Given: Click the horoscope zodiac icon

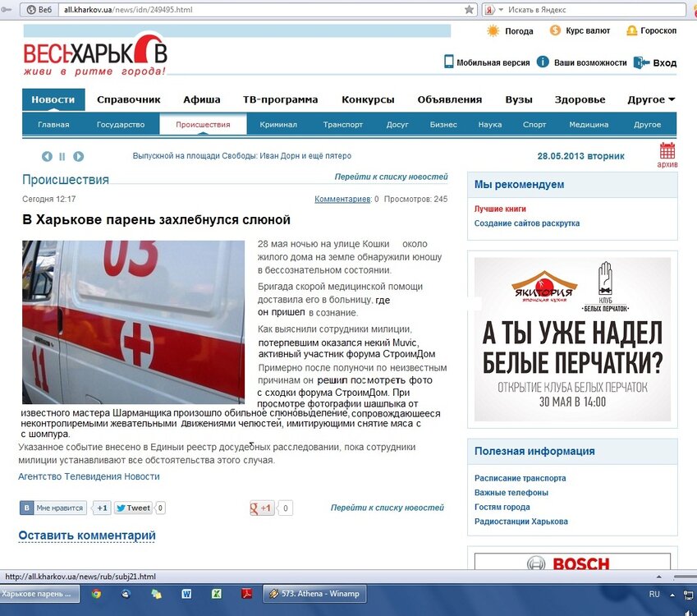Looking at the screenshot, I should pyautogui.click(x=631, y=30).
